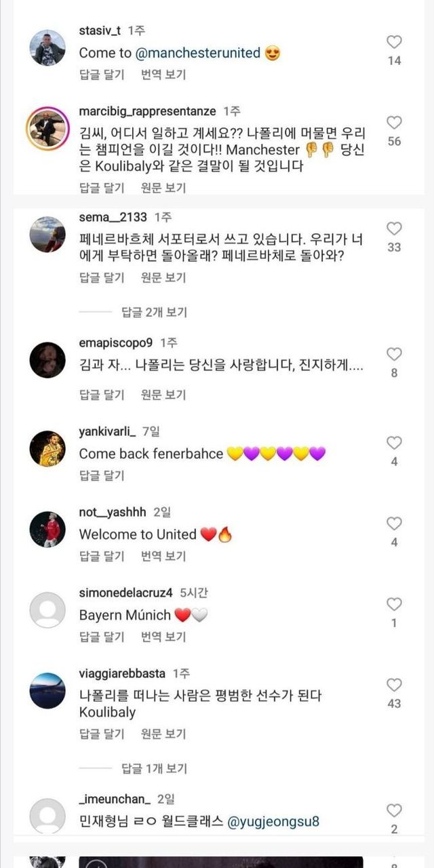434x868 pixels.
Task: Open marcibig_rappresentanze's profile picture
Action: click(47, 128)
